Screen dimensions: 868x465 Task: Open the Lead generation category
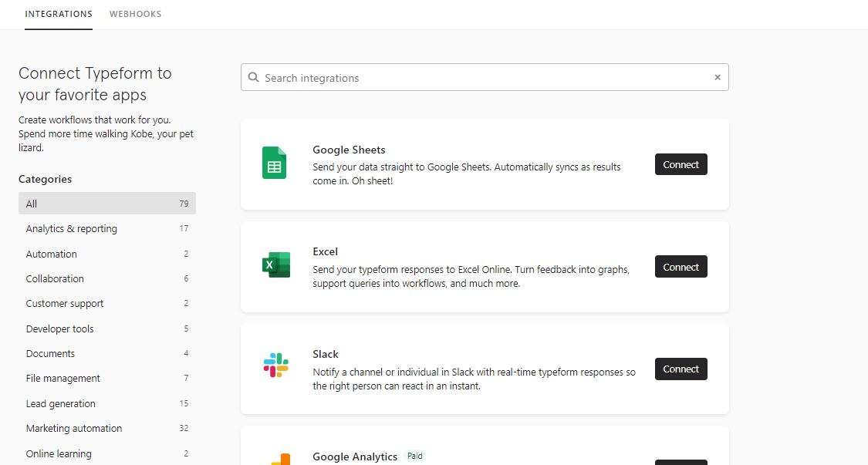(106, 403)
